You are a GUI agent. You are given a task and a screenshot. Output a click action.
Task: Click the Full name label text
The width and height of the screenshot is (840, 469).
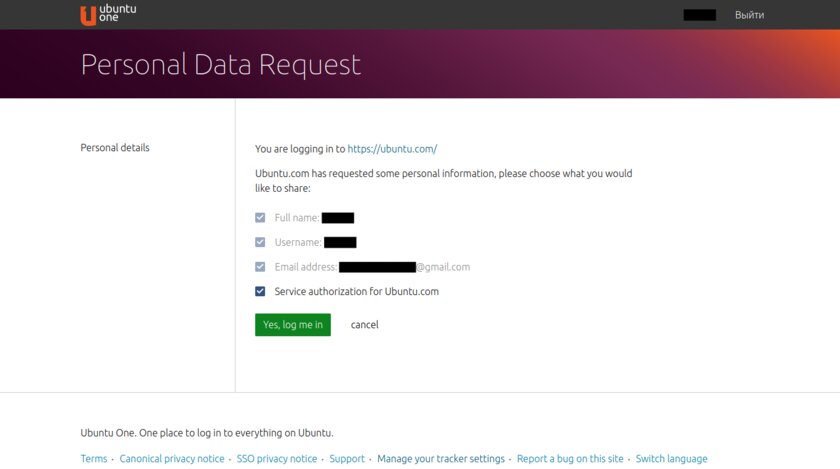tap(297, 218)
